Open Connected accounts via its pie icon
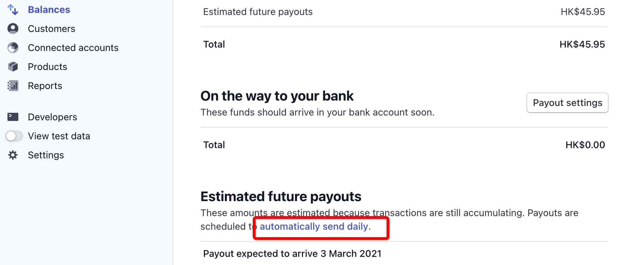 coord(13,48)
